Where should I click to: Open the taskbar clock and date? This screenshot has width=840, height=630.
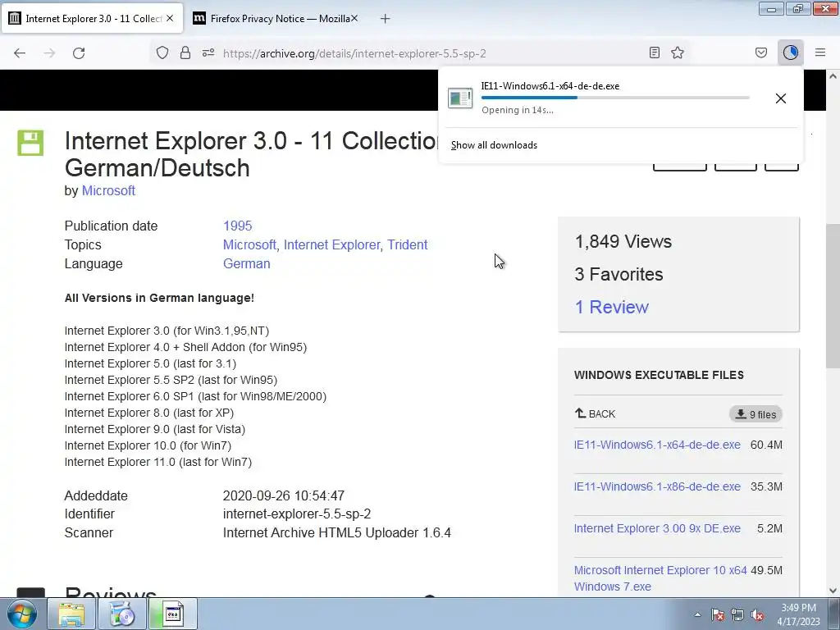pos(798,614)
